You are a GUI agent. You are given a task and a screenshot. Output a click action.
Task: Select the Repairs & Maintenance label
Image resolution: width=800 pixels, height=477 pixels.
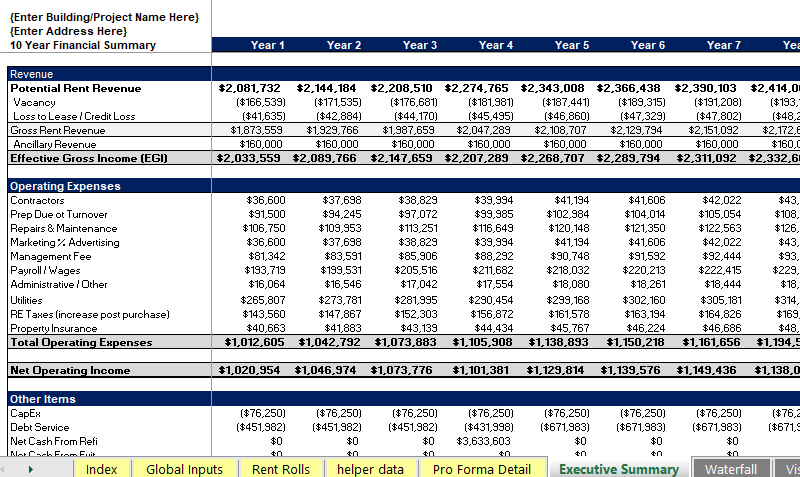tap(64, 229)
